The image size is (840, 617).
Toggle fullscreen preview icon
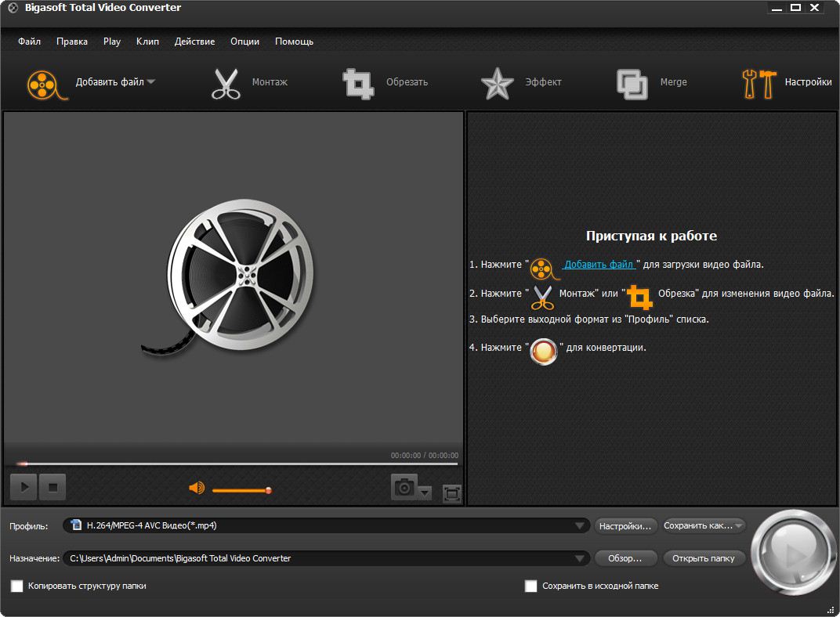point(451,493)
